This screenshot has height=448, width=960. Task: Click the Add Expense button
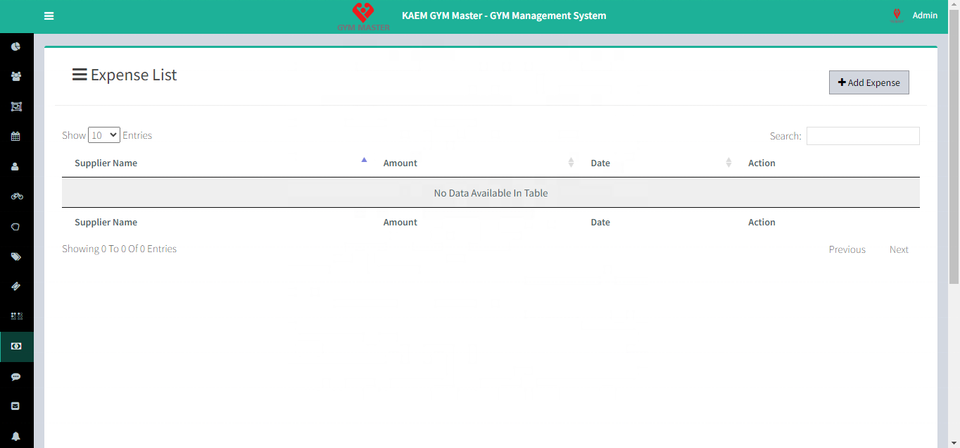point(868,82)
